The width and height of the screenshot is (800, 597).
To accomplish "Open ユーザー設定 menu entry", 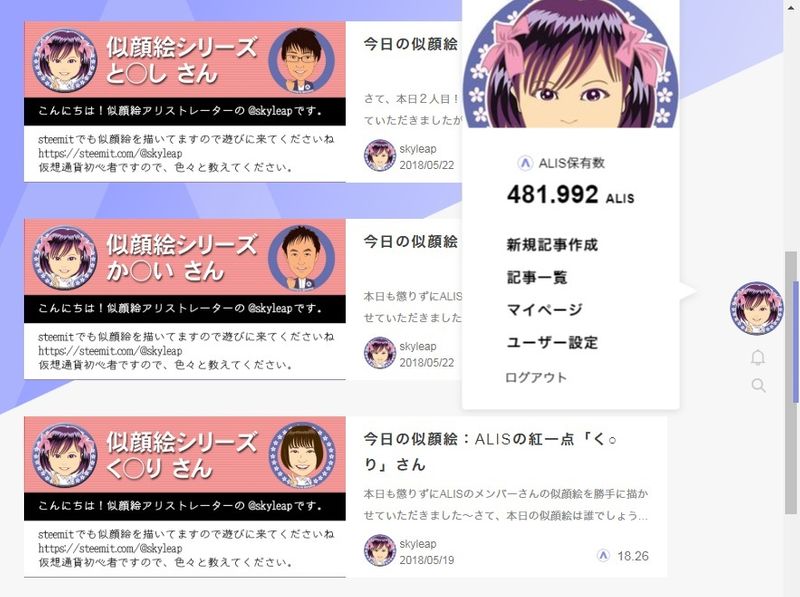I will pyautogui.click(x=552, y=342).
